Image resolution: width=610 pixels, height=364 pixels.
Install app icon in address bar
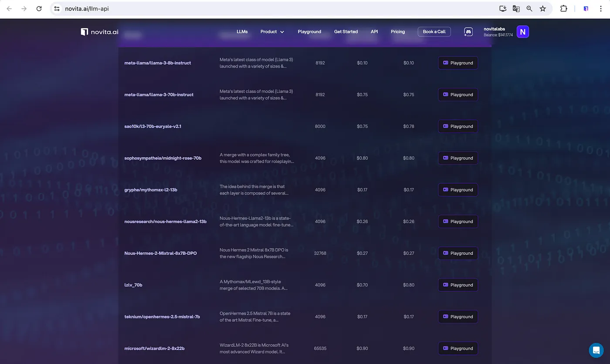[x=503, y=9]
